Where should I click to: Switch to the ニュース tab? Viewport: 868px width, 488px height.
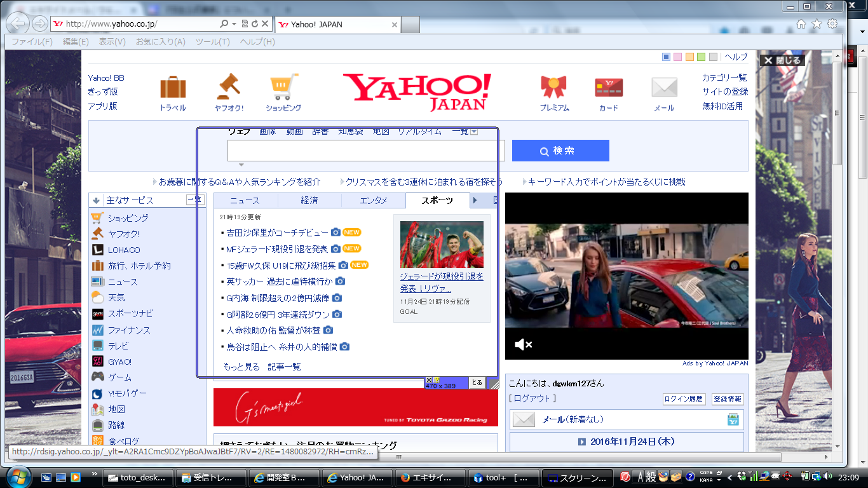(245, 200)
